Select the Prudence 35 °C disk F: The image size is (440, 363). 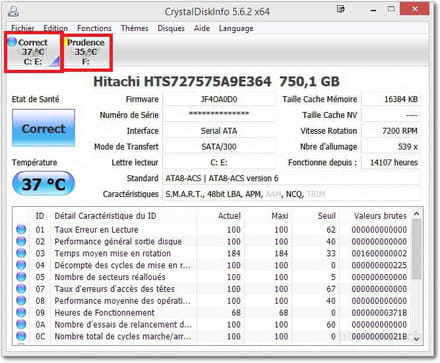point(86,52)
